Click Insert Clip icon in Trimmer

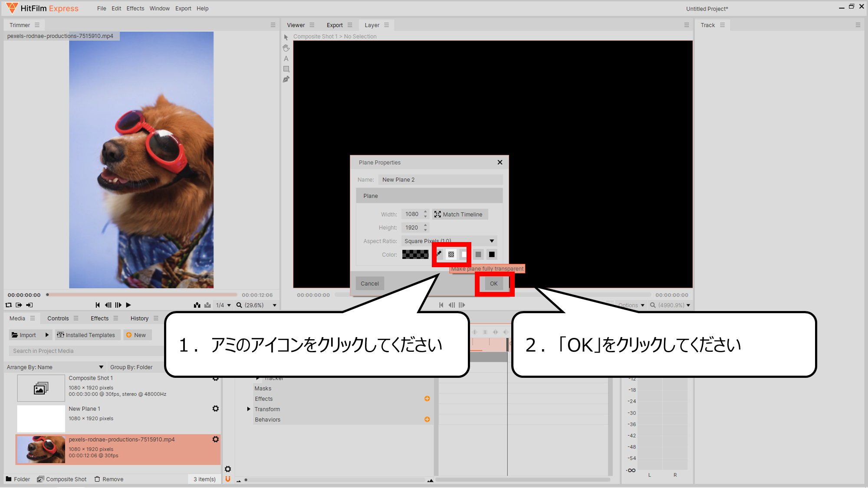click(x=197, y=305)
